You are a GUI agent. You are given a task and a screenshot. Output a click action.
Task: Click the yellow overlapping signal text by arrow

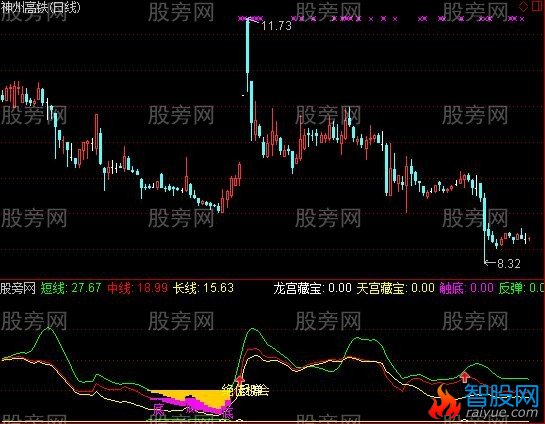246,391
